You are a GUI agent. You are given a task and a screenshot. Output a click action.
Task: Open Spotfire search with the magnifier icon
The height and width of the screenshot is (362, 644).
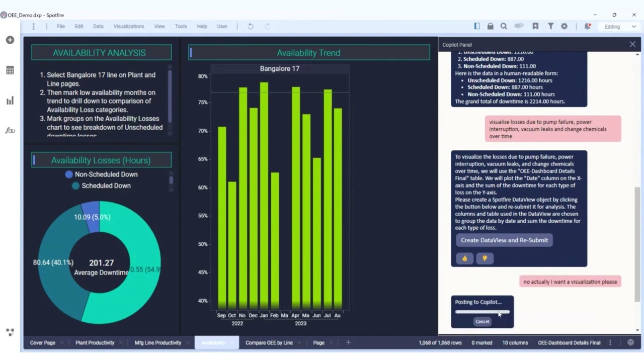[x=503, y=26]
